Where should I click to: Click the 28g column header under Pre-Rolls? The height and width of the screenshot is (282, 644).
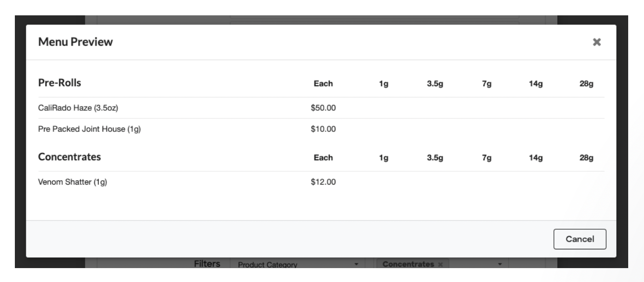coord(586,84)
